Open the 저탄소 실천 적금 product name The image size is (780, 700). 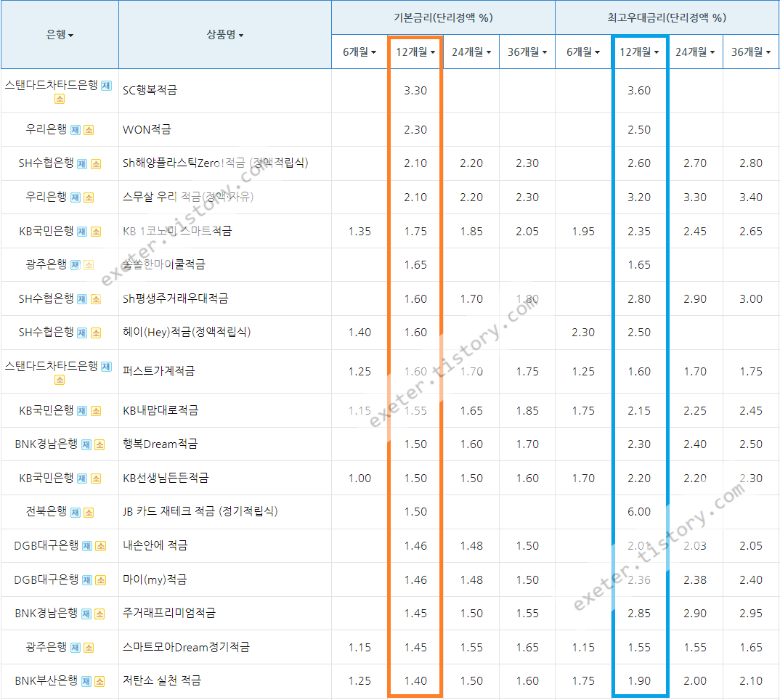click(162, 680)
